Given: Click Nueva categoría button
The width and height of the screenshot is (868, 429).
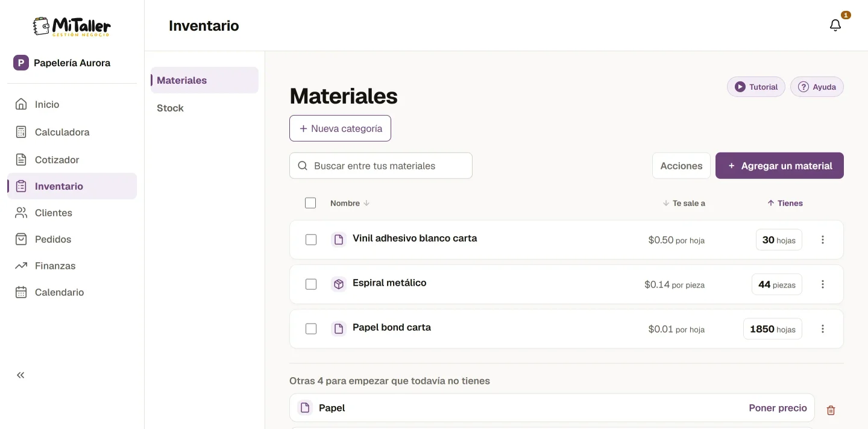Looking at the screenshot, I should pyautogui.click(x=340, y=128).
